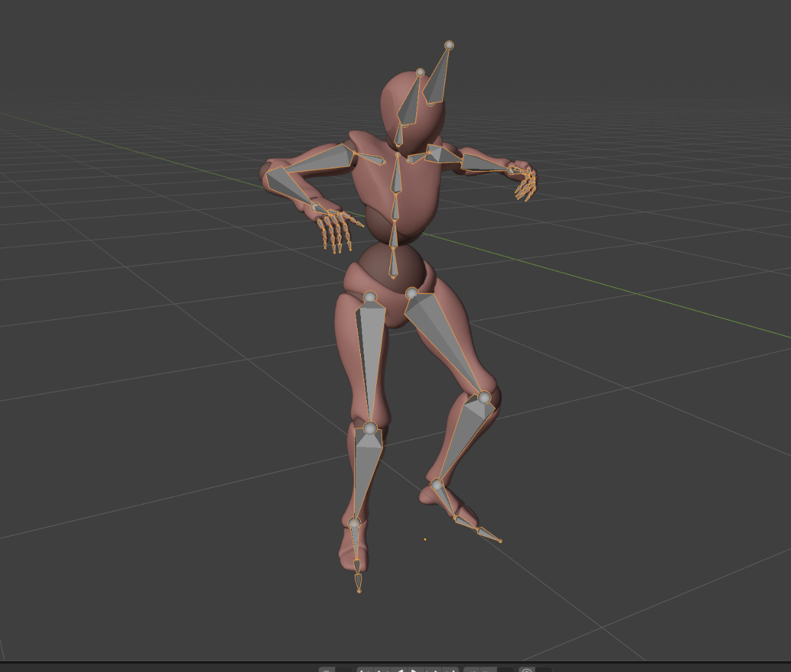Select the head bone inside the skull
The image size is (791, 672).
click(x=410, y=102)
